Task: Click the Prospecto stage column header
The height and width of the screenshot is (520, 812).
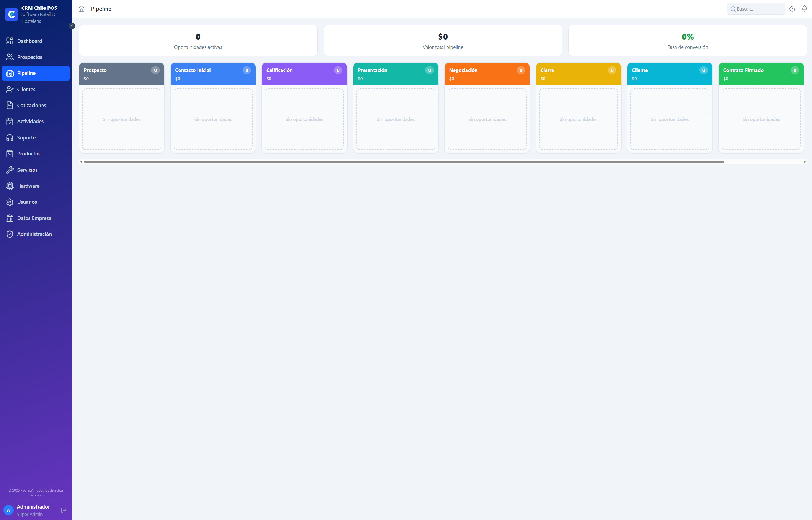Action: pos(122,74)
